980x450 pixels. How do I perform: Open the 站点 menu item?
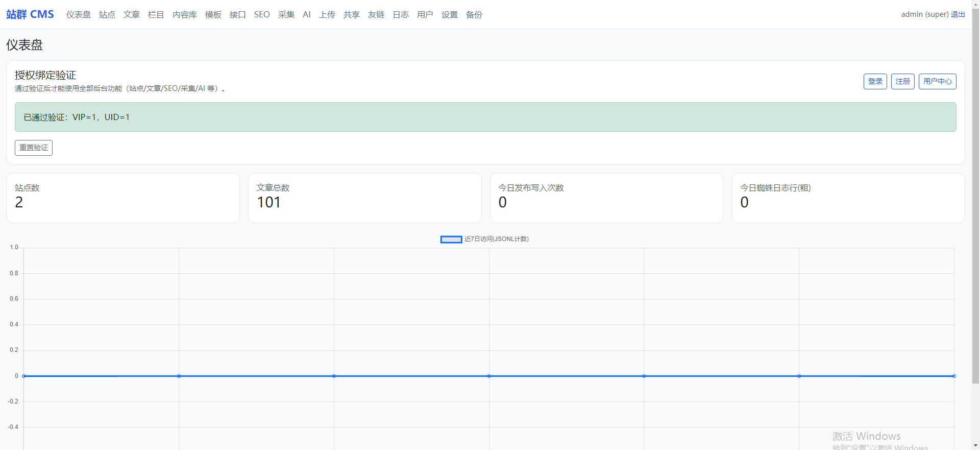(107, 15)
